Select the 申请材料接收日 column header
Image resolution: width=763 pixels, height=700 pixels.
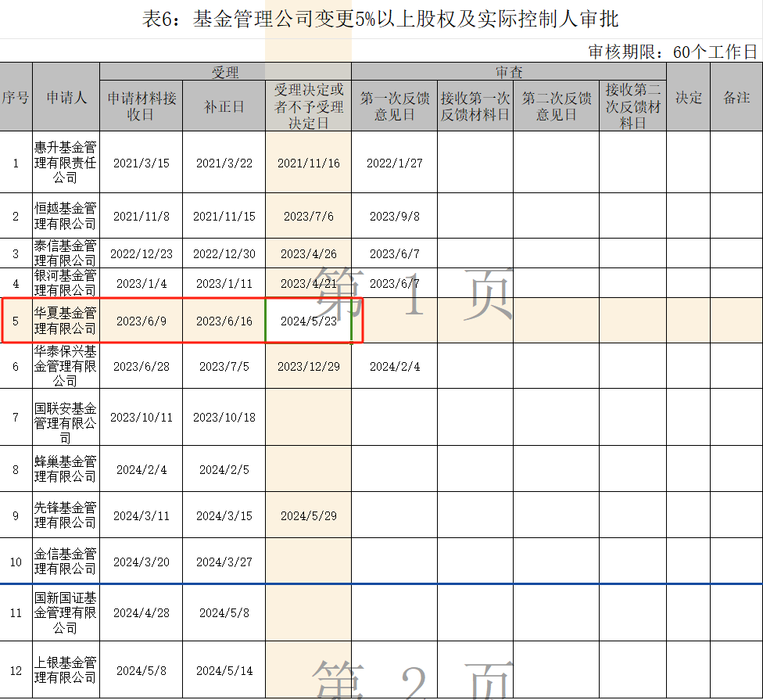point(141,106)
